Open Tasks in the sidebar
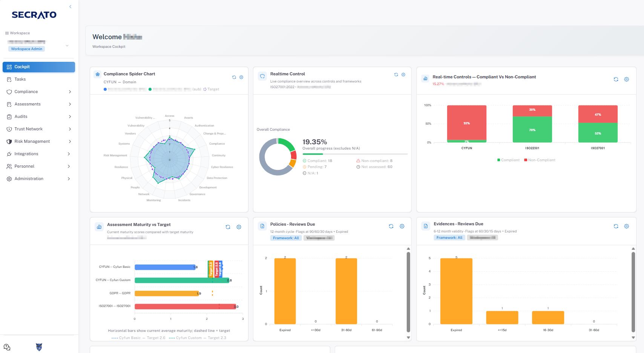 click(x=39, y=79)
